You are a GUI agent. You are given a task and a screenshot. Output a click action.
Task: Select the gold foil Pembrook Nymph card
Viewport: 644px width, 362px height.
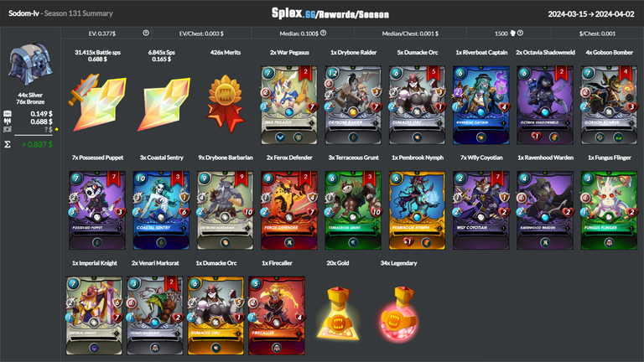(x=417, y=210)
